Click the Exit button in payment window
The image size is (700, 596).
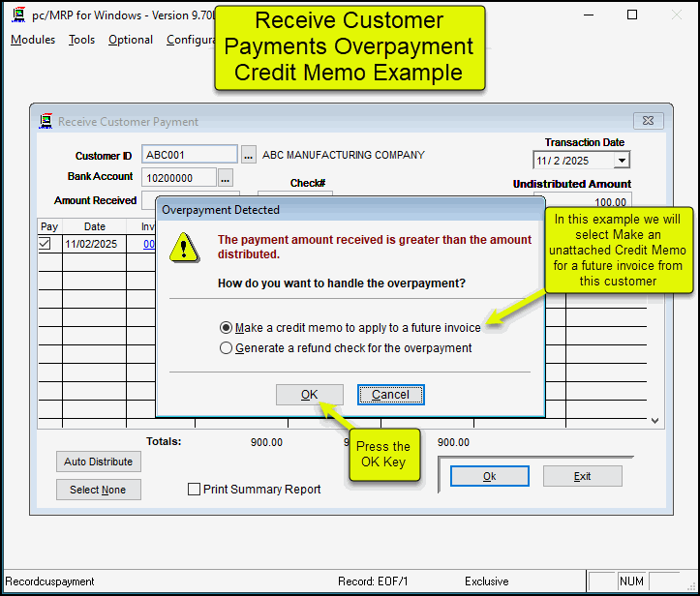coord(582,476)
